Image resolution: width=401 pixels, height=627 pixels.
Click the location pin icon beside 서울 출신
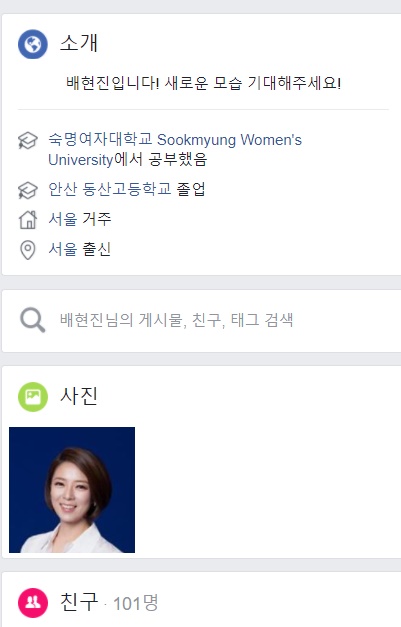point(28,250)
